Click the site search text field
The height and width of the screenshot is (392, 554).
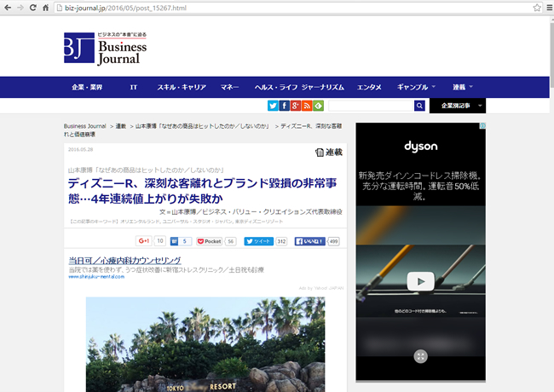tap(371, 106)
